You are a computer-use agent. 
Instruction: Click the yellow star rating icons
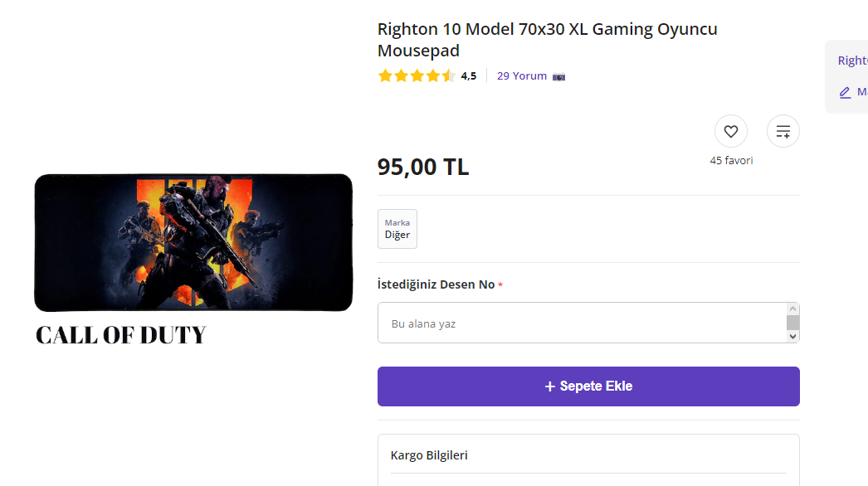pyautogui.click(x=417, y=76)
